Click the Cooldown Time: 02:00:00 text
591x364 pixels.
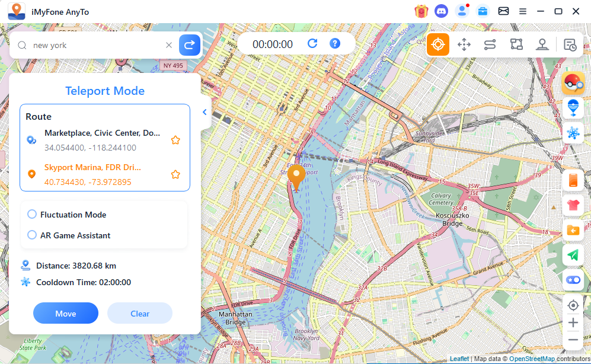(84, 282)
